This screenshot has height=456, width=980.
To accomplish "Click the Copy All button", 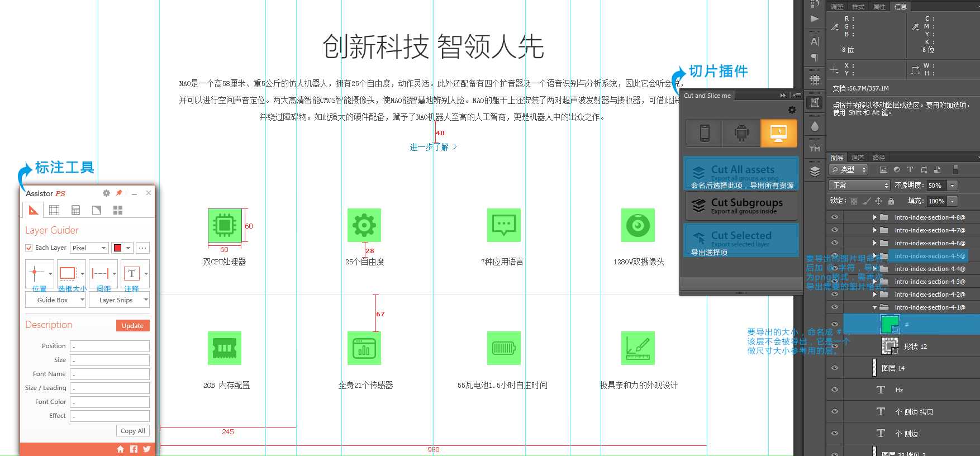I will click(x=133, y=431).
